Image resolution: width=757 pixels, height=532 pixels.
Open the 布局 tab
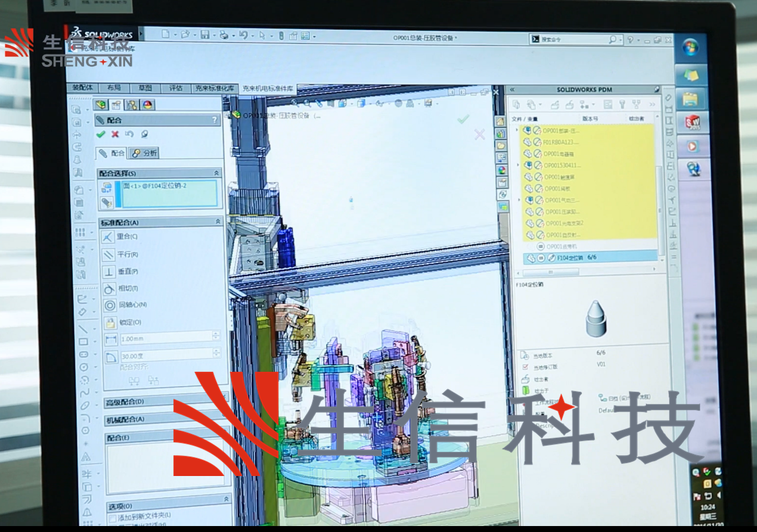click(x=113, y=88)
